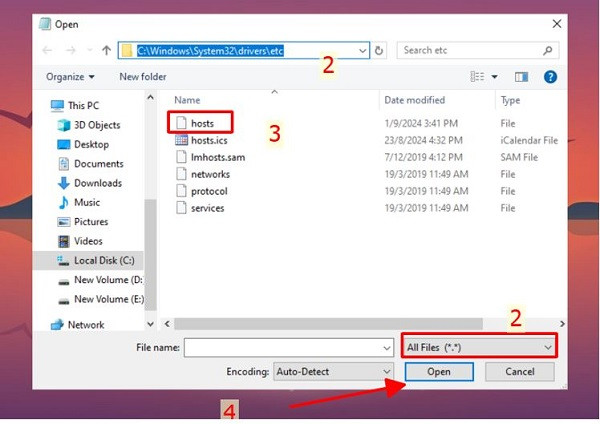Select New Volume (D:)
Image resolution: width=600 pixels, height=424 pixels.
tap(101, 280)
